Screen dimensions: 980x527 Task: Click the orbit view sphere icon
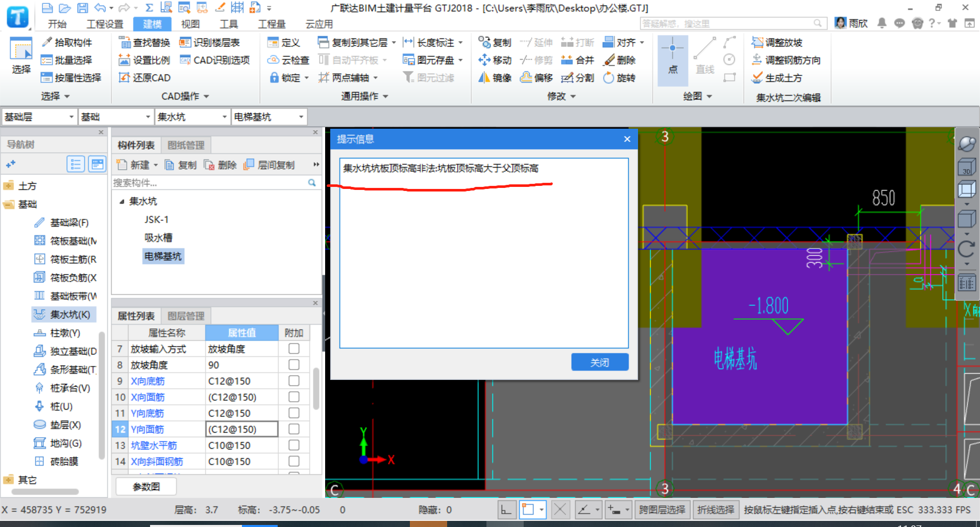pos(967,144)
